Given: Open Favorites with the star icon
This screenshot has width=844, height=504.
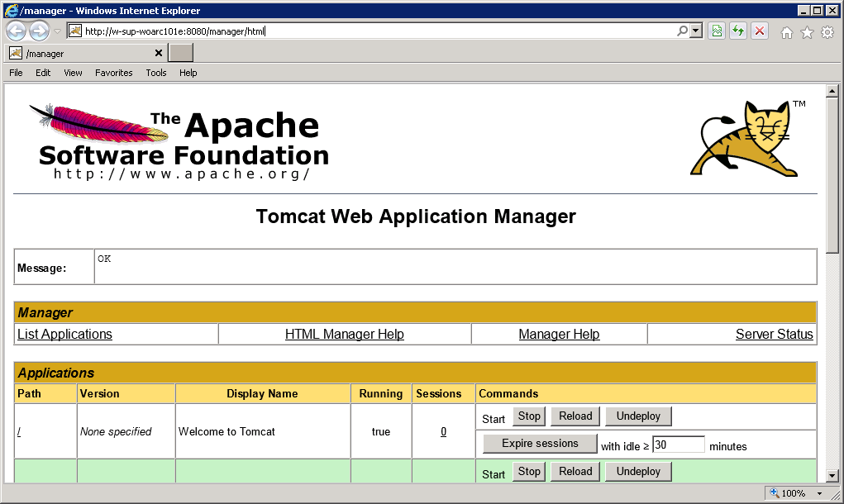Looking at the screenshot, I should pyautogui.click(x=806, y=30).
